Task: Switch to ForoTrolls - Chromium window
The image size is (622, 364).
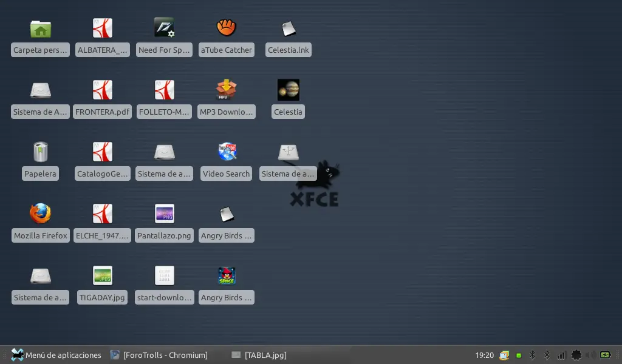Action: [x=159, y=355]
